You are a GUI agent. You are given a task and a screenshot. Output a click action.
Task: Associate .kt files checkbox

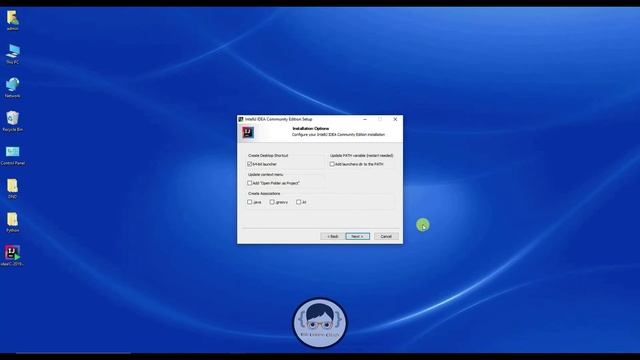tap(299, 202)
